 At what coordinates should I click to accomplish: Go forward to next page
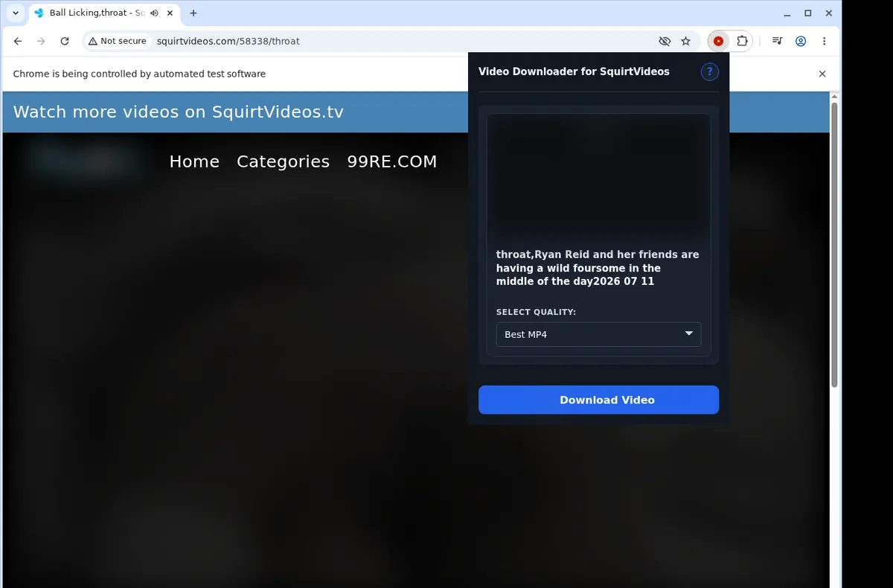[41, 41]
